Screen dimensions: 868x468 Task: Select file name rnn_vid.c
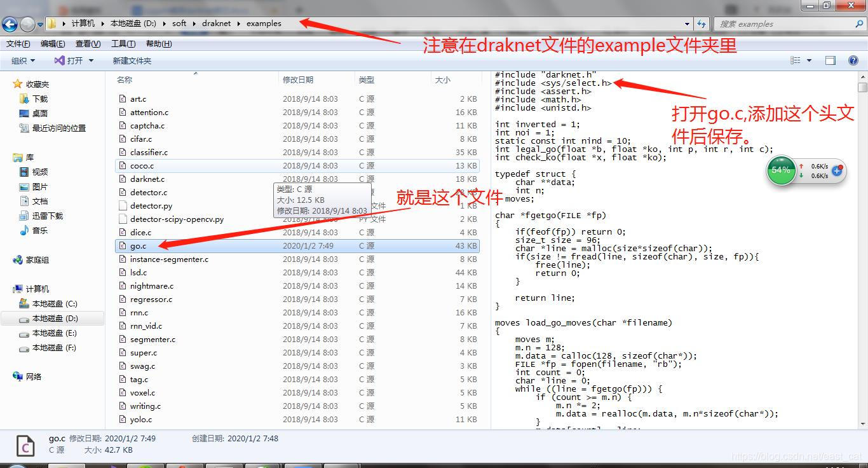pos(146,326)
